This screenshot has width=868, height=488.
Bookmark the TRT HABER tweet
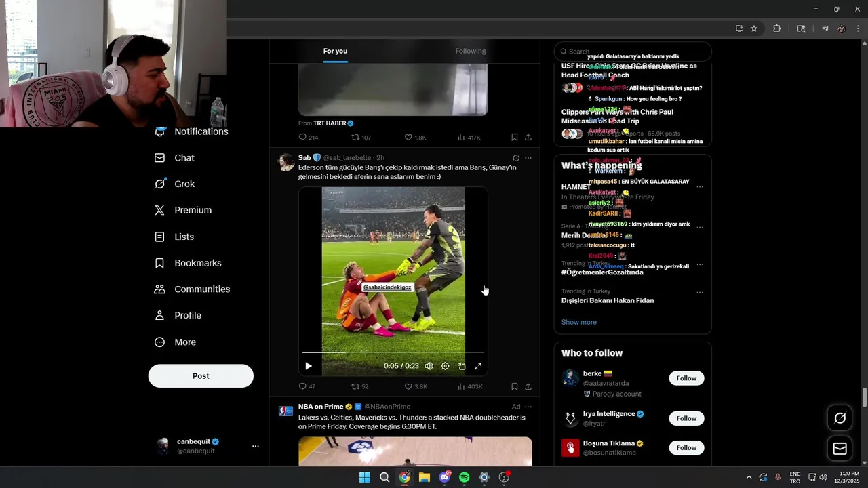click(x=515, y=138)
